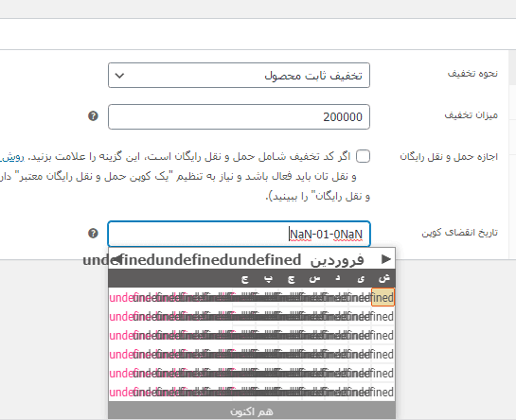Click the chevron arrow of discount type select

(x=119, y=76)
